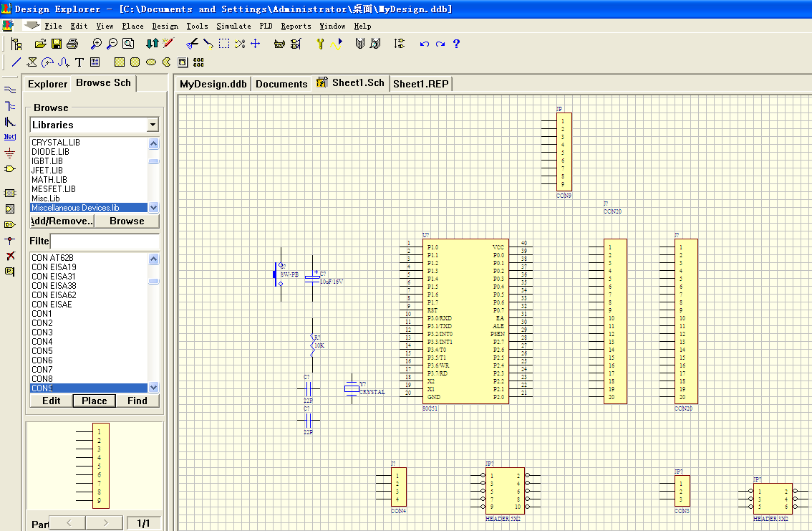Select the Place Junction tool

(x=9, y=240)
